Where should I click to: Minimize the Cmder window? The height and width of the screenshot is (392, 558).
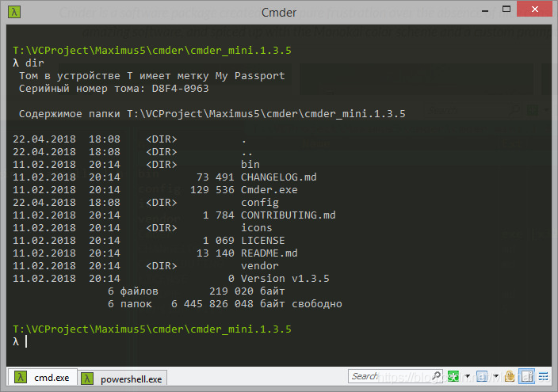(x=485, y=10)
